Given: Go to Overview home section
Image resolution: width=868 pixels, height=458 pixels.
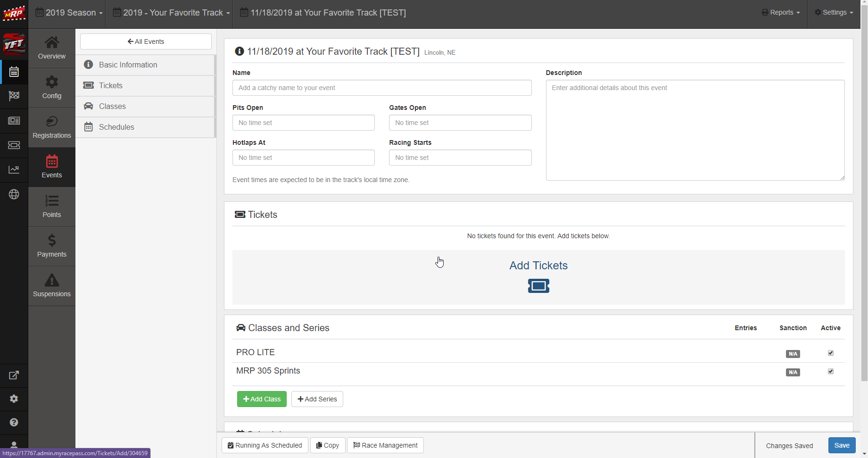Looking at the screenshot, I should click(x=52, y=48).
